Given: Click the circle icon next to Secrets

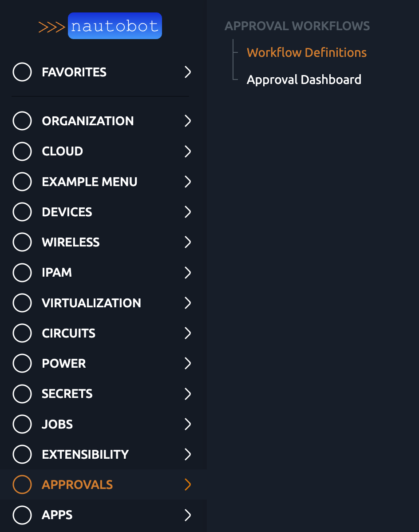Looking at the screenshot, I should coord(22,393).
